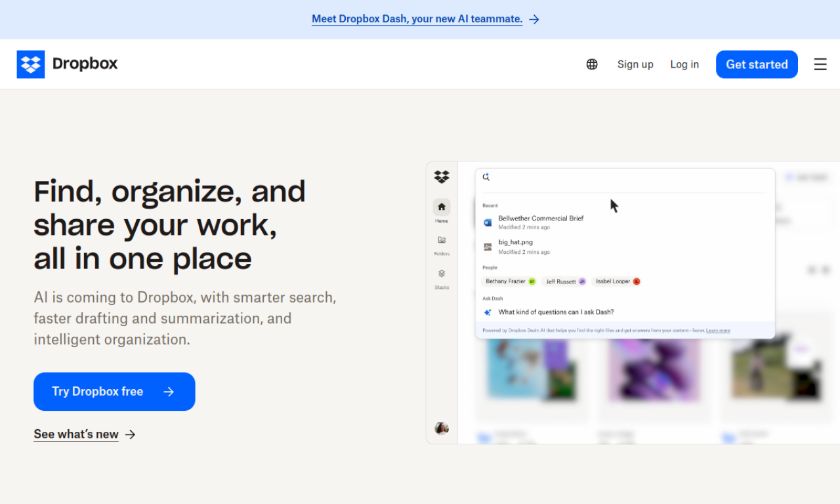Image resolution: width=840 pixels, height=504 pixels.
Task: Click the image file icon beside big_hat.png
Action: point(488,246)
